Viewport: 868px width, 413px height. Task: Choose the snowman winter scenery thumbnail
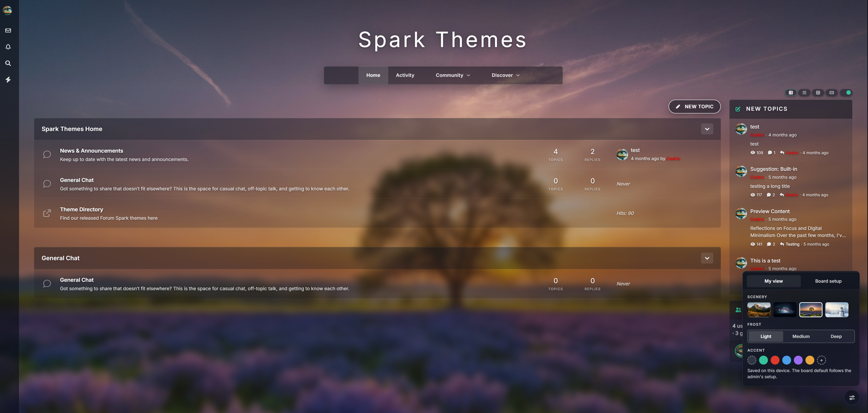coord(837,310)
